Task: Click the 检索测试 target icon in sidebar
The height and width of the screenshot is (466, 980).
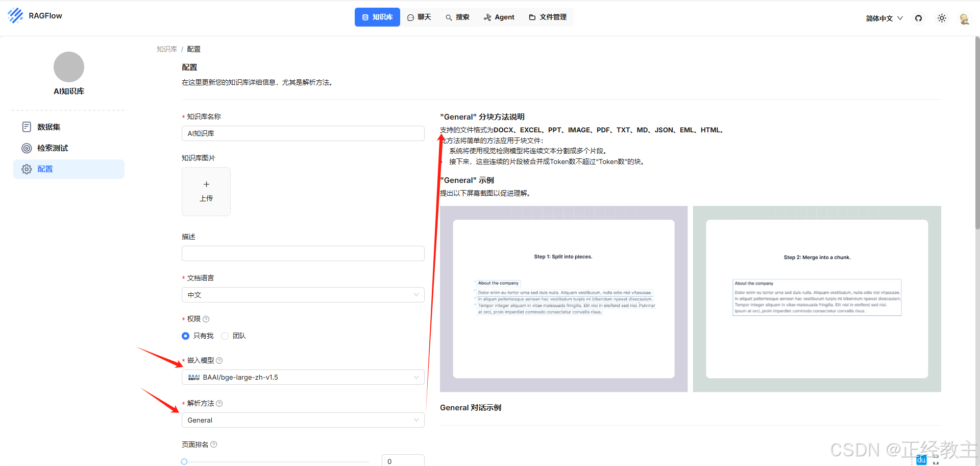Action: [x=27, y=148]
